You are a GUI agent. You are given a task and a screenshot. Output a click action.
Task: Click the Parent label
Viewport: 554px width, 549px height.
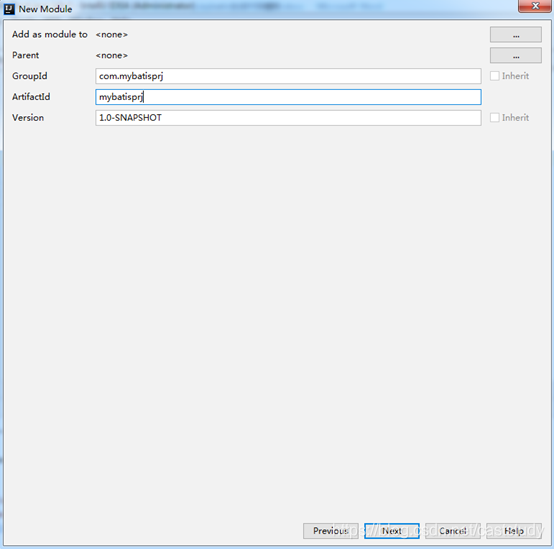25,55
